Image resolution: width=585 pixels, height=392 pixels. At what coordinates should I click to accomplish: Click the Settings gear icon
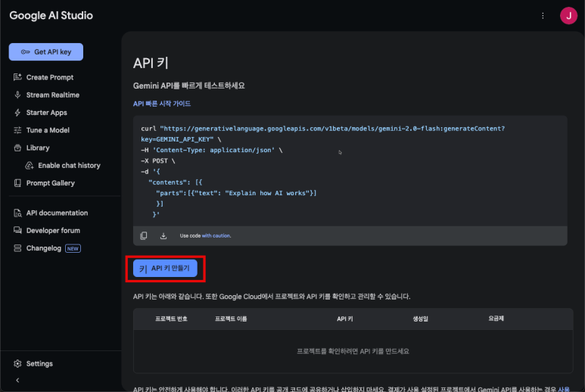17,363
